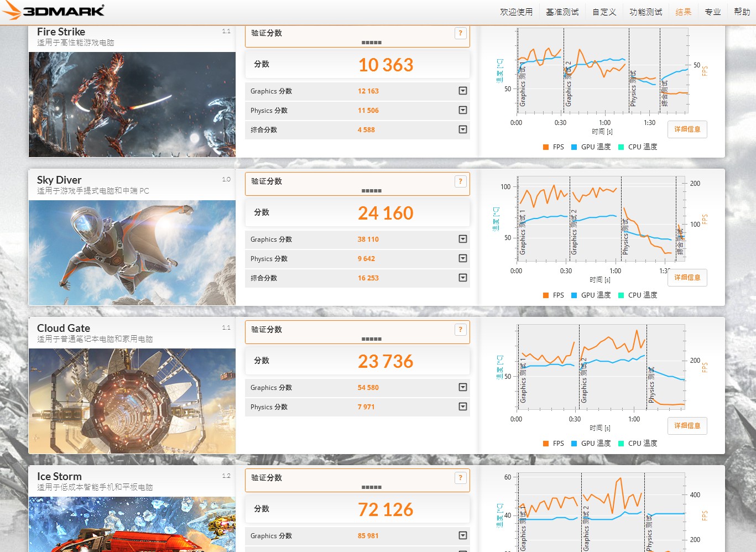This screenshot has width=756, height=552.
Task: Expand Cloud Gate Graphics 分数 details
Action: coord(463,387)
